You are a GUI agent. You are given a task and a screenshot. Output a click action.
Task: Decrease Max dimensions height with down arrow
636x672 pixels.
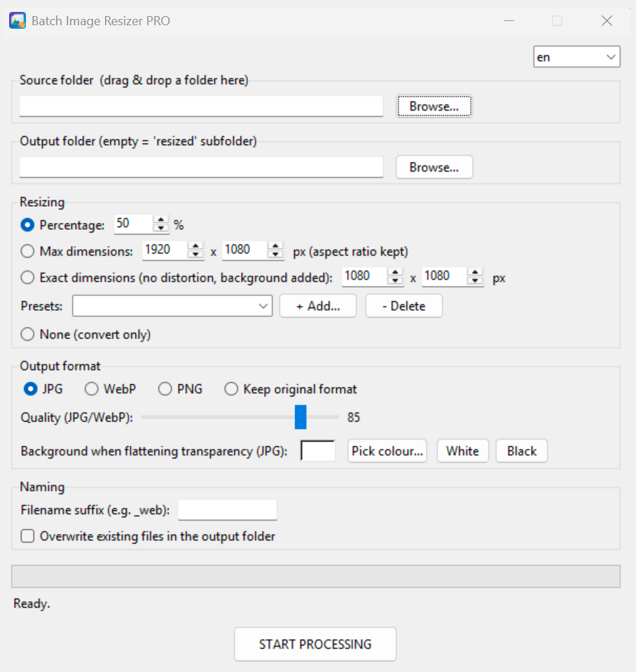[275, 255]
